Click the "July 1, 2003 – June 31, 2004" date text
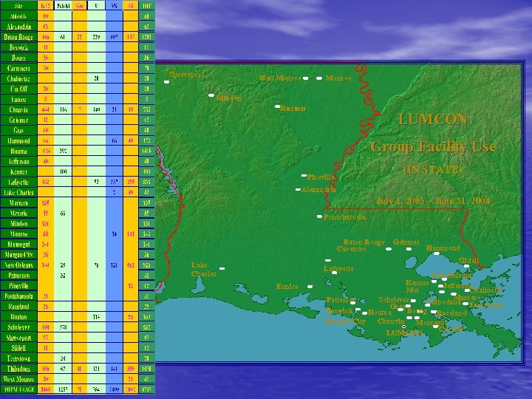Screen dimensions: 532x399 [433, 200]
